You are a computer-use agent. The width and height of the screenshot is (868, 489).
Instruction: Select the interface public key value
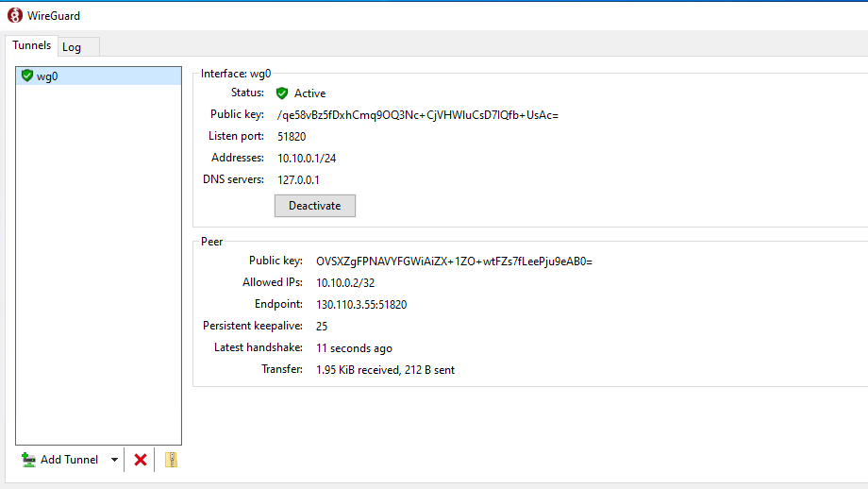coord(418,115)
